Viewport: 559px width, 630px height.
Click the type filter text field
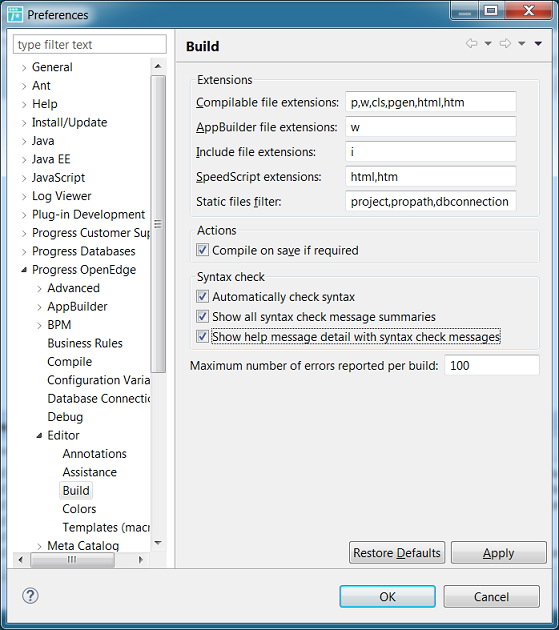pyautogui.click(x=90, y=44)
